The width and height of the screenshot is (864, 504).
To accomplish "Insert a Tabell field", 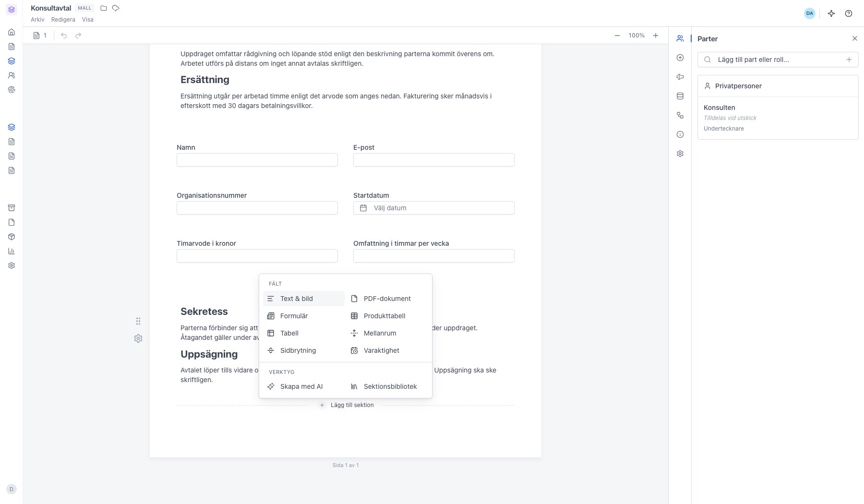I will click(304, 333).
